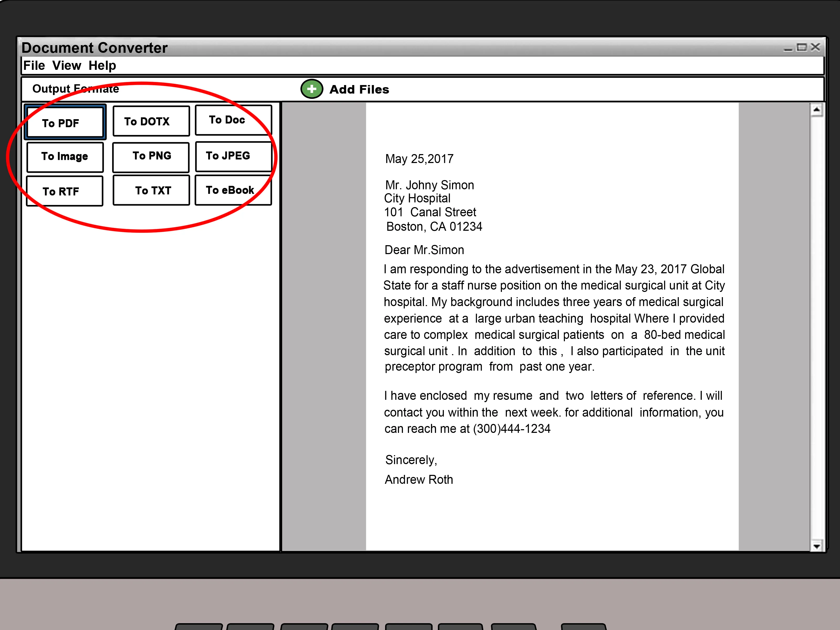
Task: Open the Help menu
Action: click(x=102, y=66)
